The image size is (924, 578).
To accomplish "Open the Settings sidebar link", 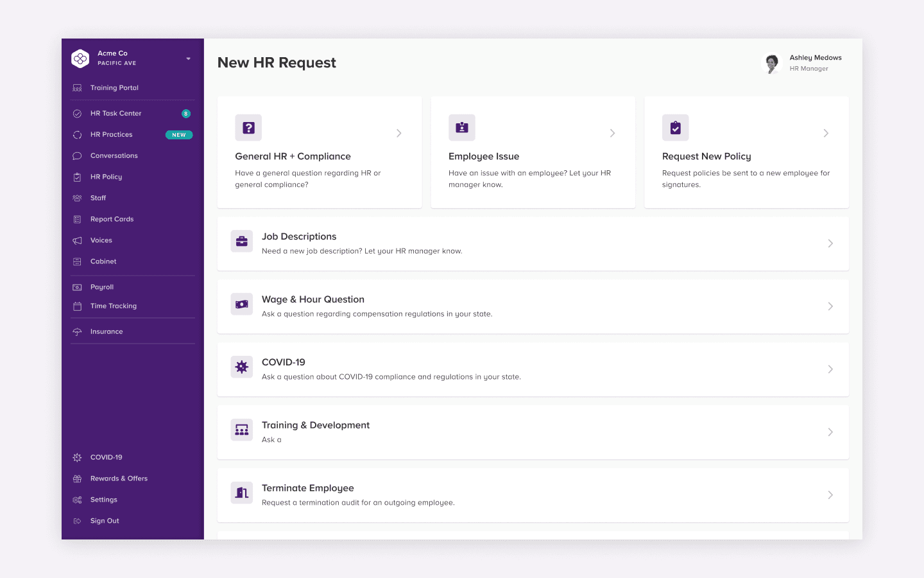I will pyautogui.click(x=104, y=500).
